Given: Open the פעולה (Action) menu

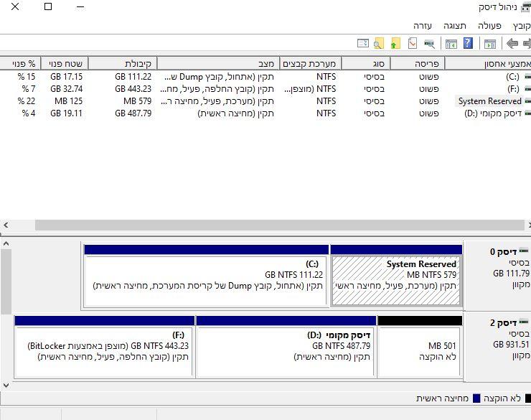Looking at the screenshot, I should click(x=489, y=26).
